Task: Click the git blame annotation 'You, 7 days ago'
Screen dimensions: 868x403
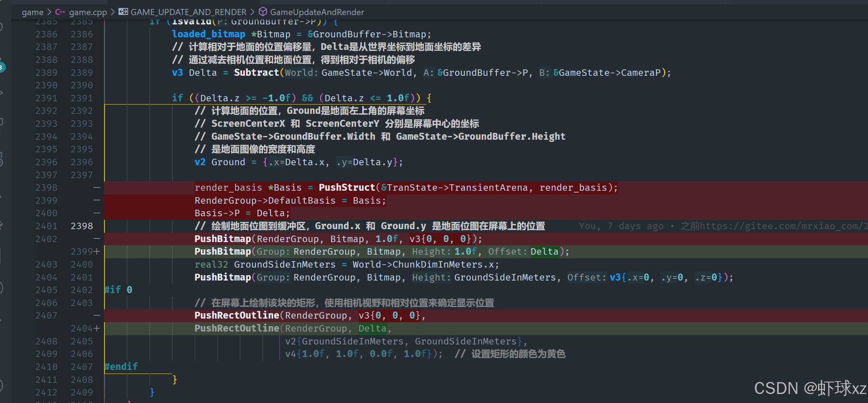Action: (621, 226)
